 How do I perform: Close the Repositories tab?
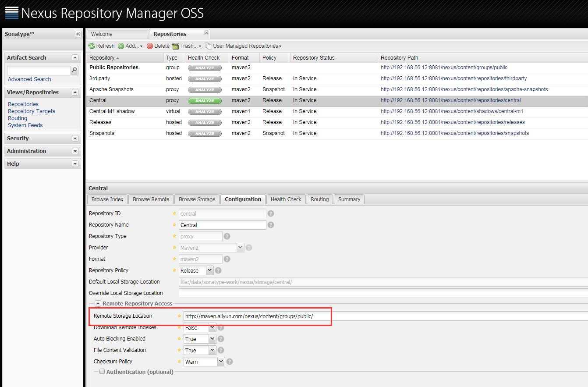(x=206, y=33)
